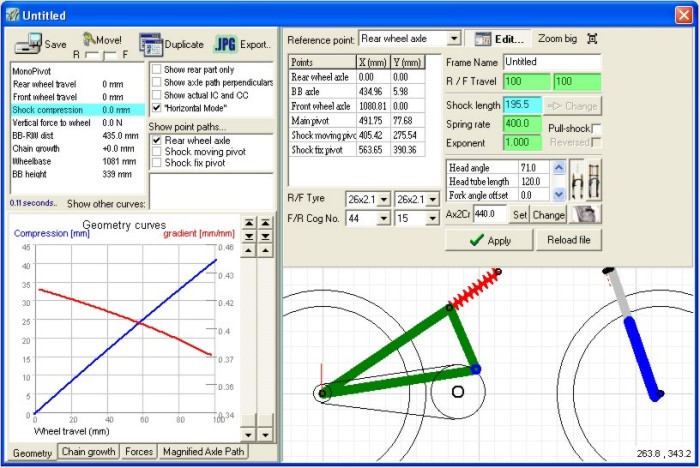Tick the Pull-shock checkbox
Viewport: 700px width, 468px height.
pos(596,129)
